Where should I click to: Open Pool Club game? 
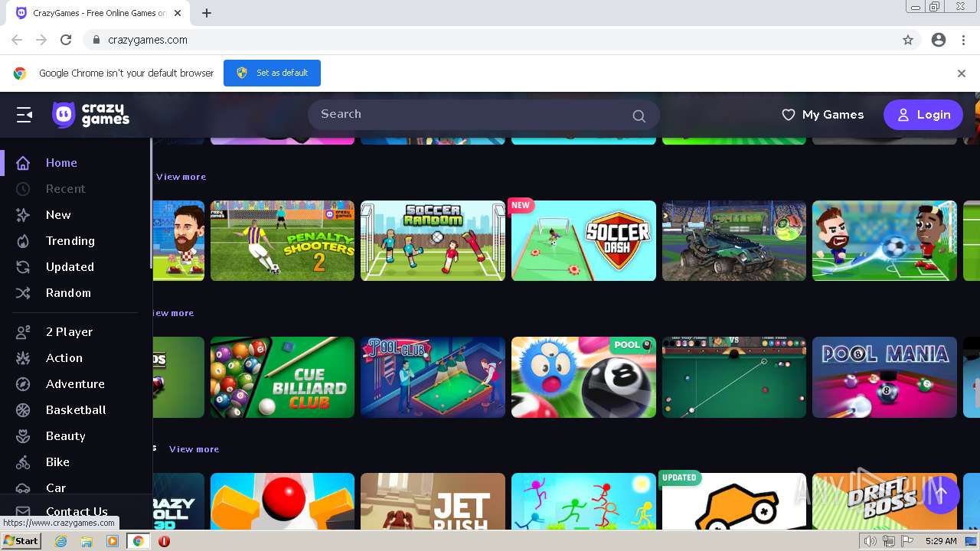point(433,377)
